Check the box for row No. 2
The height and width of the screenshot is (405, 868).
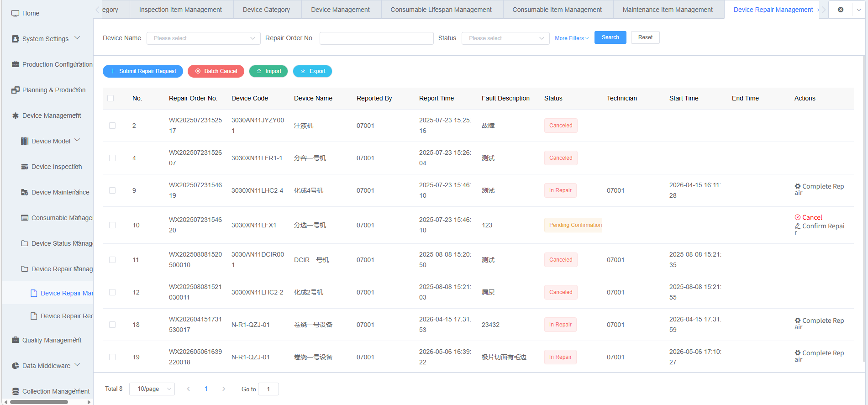112,126
